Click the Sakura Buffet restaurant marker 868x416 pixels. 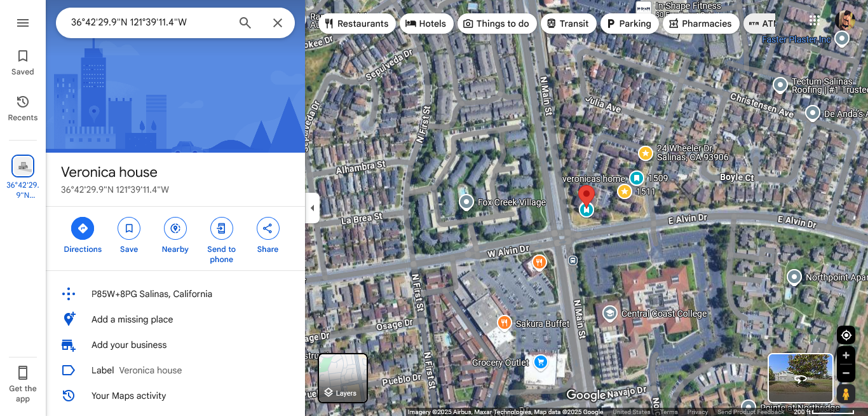[x=505, y=323]
